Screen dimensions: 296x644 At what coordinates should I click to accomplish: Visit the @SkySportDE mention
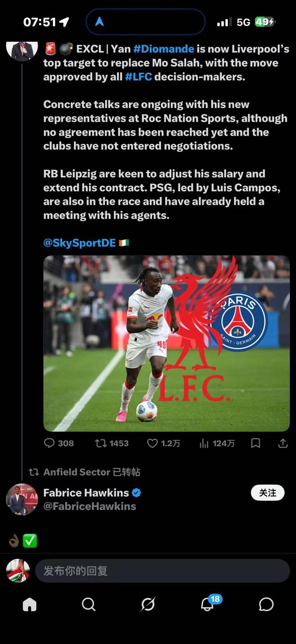click(79, 243)
